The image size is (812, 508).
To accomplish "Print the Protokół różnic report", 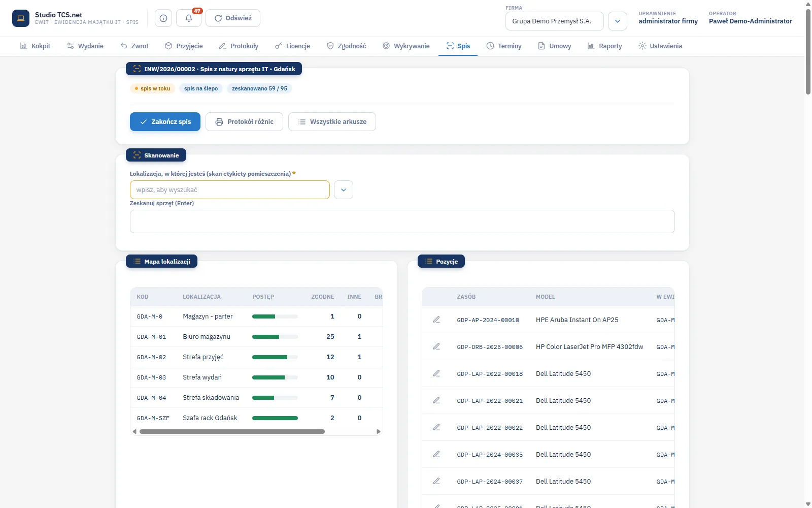I will click(244, 122).
